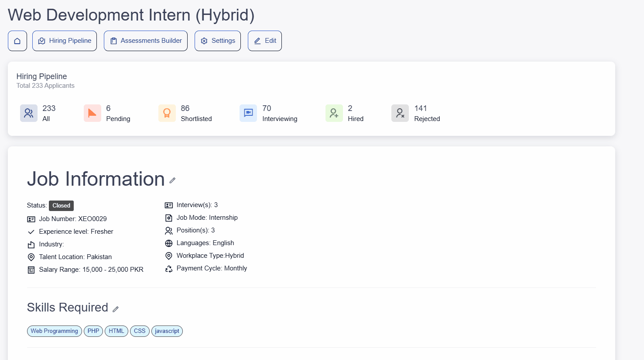Click the Edit button
The height and width of the screenshot is (360, 644).
click(265, 41)
